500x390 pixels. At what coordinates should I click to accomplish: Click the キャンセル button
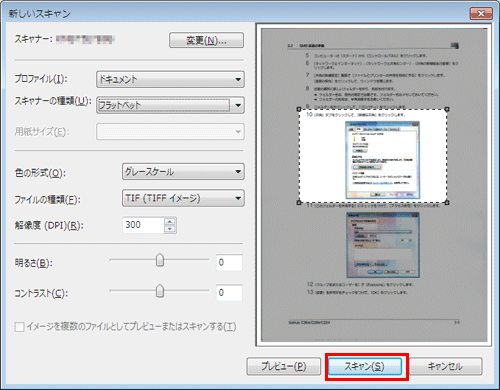[x=445, y=366]
